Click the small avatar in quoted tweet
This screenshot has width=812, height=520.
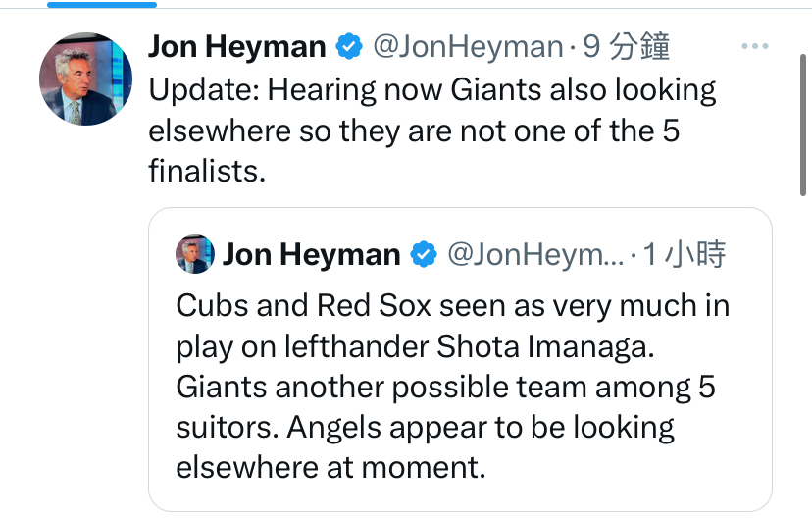pyautogui.click(x=195, y=254)
